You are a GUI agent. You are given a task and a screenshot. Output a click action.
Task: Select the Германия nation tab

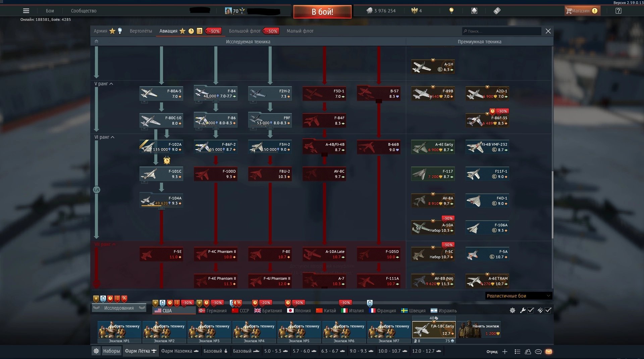click(213, 311)
